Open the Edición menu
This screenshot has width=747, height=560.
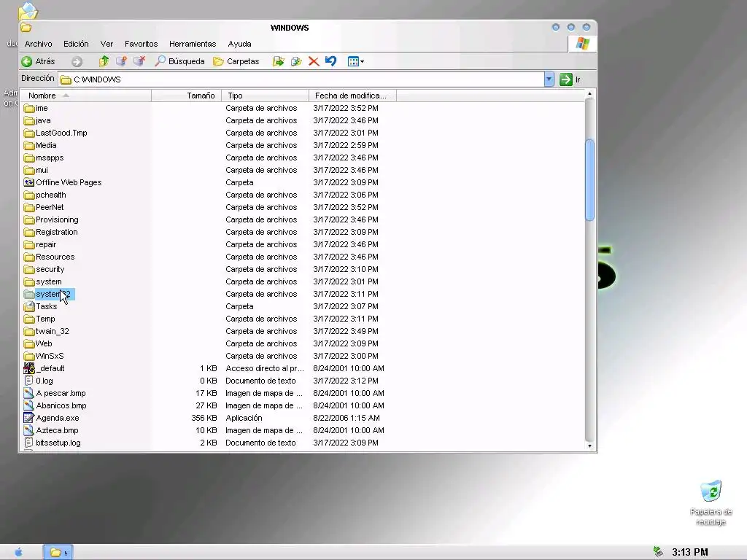tap(76, 44)
